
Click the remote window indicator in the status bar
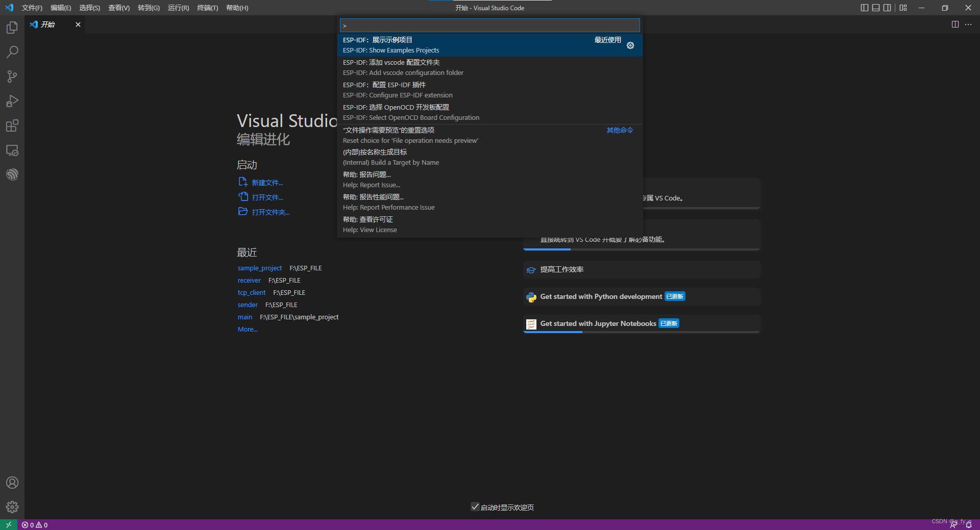pos(9,524)
